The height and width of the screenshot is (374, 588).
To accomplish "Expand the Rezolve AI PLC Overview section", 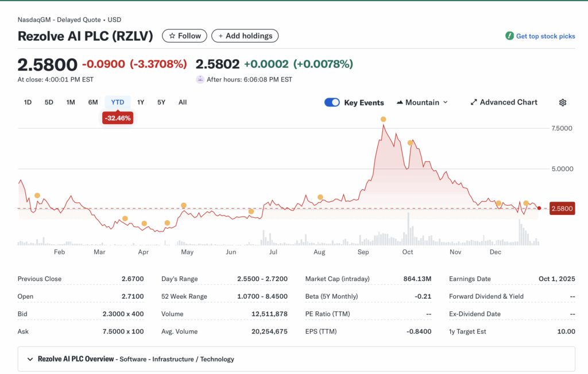I will 30,358.
